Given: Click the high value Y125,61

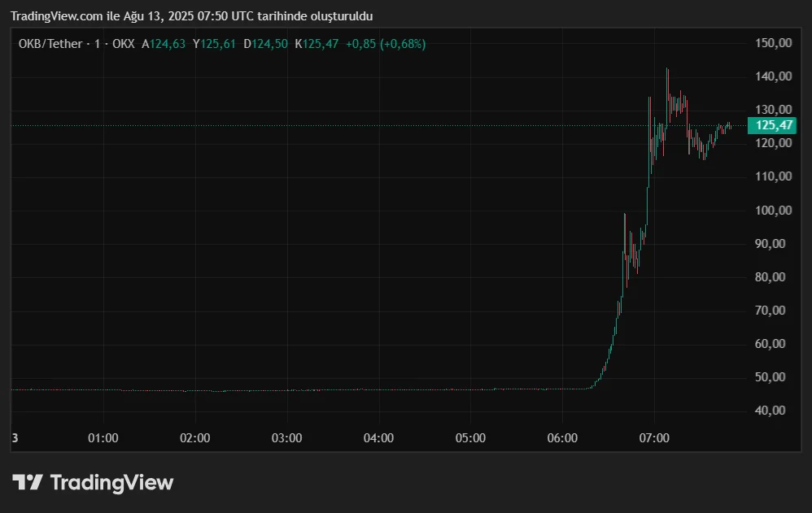Looking at the screenshot, I should coord(214,44).
